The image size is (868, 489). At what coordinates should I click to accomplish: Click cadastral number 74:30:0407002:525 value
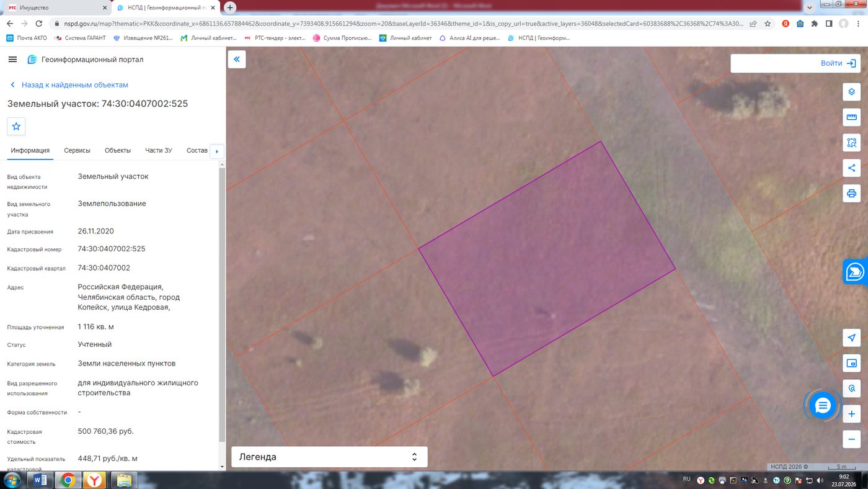pyautogui.click(x=112, y=249)
